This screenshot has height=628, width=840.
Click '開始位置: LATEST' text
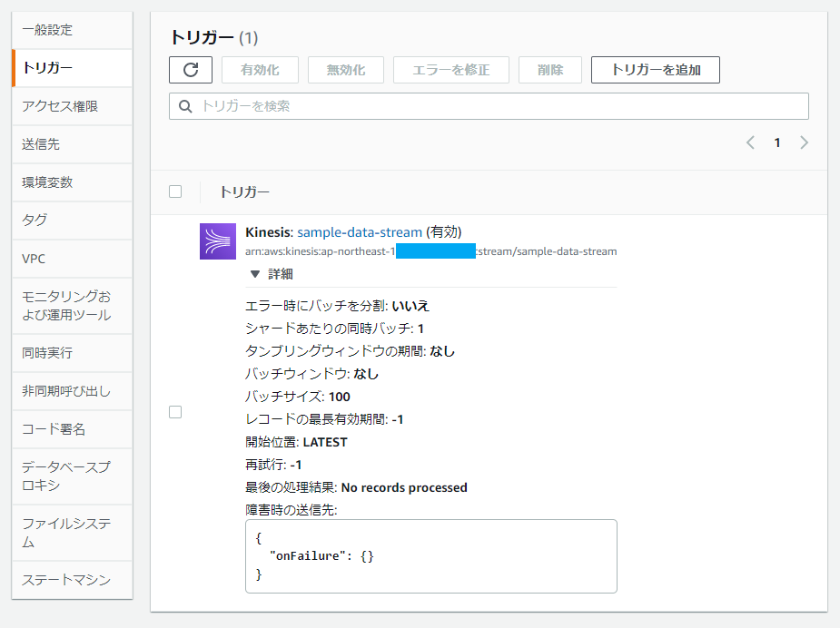click(x=296, y=442)
